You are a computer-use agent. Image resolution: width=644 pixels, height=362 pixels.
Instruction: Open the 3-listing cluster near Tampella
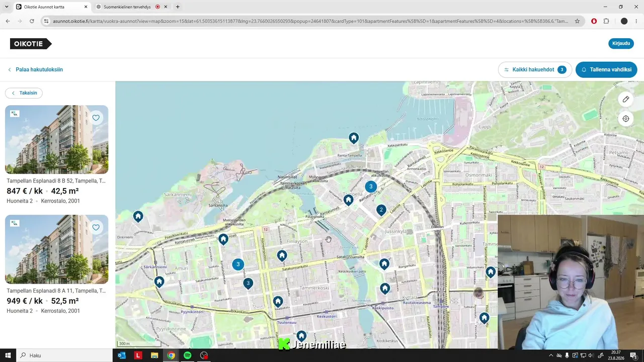click(x=371, y=187)
